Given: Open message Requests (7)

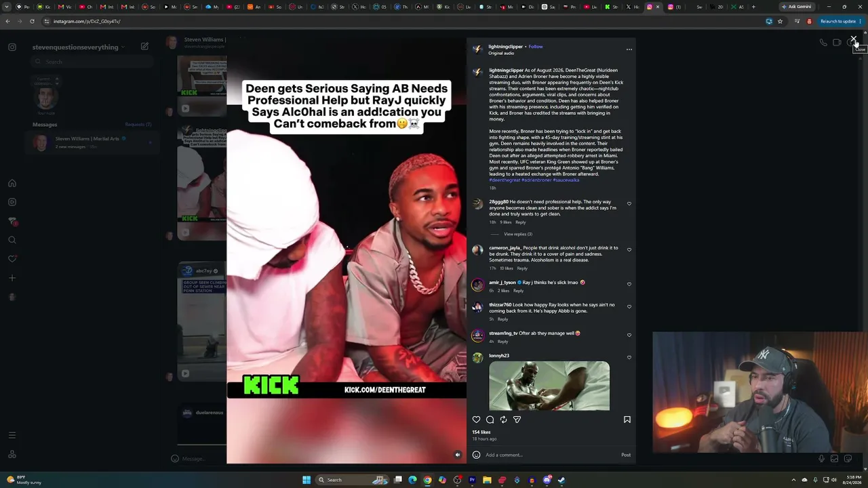Looking at the screenshot, I should (x=138, y=125).
